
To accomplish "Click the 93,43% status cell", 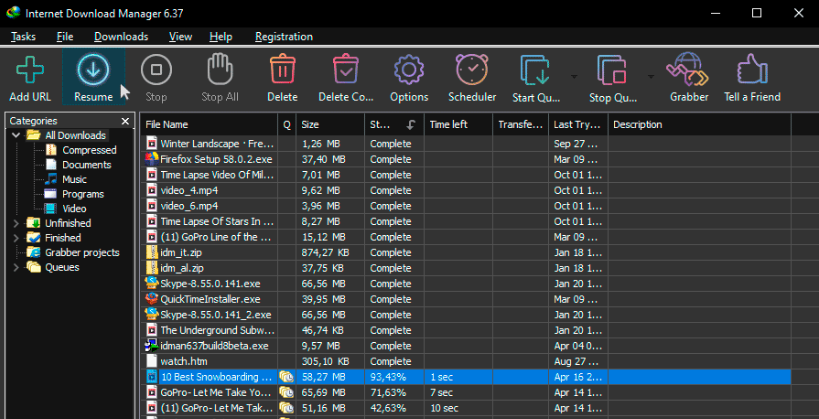I will (x=394, y=377).
